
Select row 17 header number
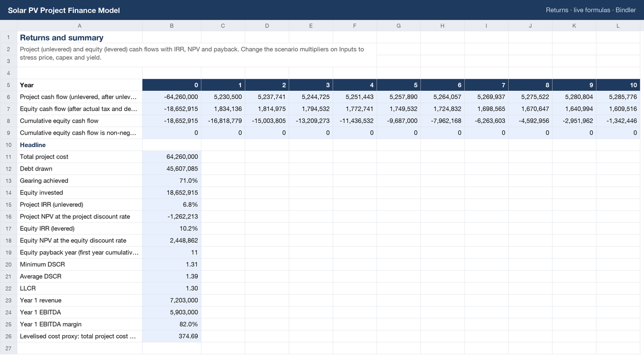click(8, 228)
